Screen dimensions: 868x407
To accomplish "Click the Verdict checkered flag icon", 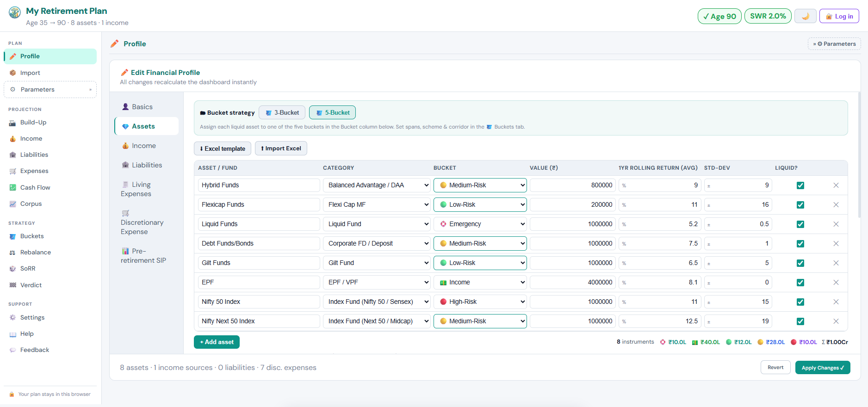I will [x=13, y=285].
